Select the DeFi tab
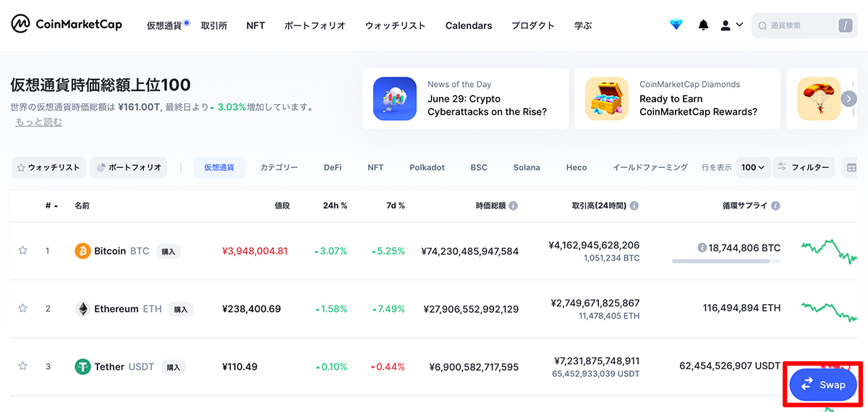Image resolution: width=868 pixels, height=412 pixels. pyautogui.click(x=333, y=167)
